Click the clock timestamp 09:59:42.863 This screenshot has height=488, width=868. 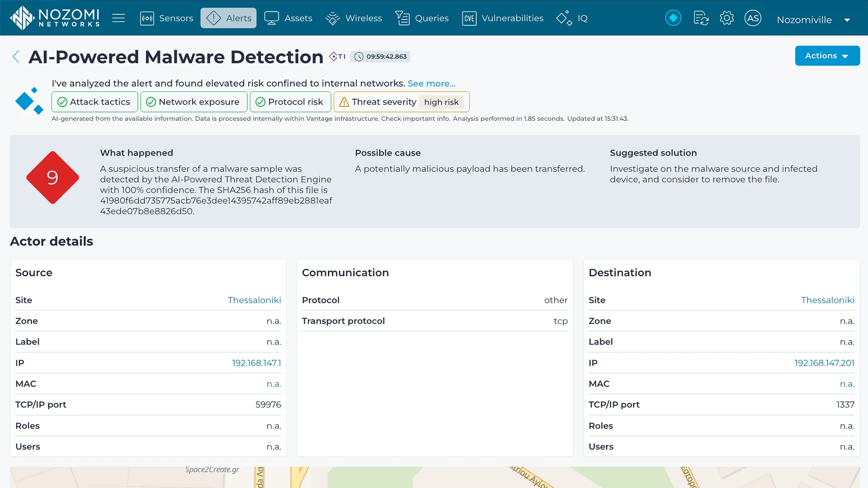(381, 56)
